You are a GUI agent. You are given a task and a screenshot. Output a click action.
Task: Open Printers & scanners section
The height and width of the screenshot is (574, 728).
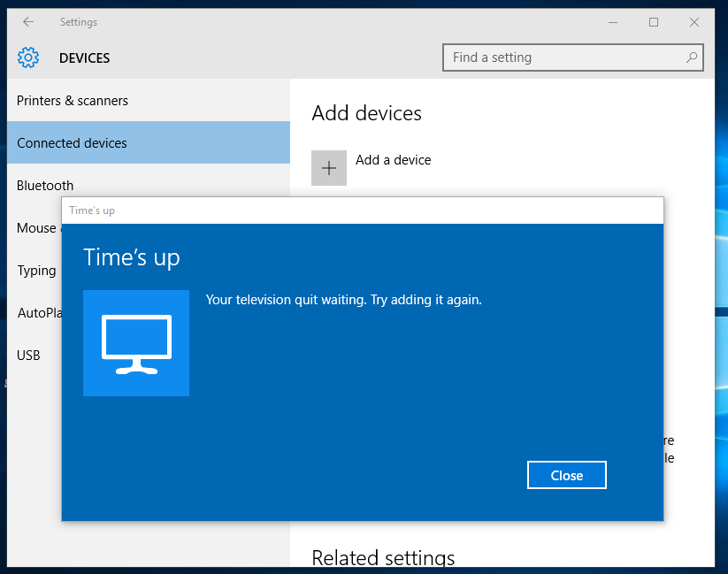(149, 100)
